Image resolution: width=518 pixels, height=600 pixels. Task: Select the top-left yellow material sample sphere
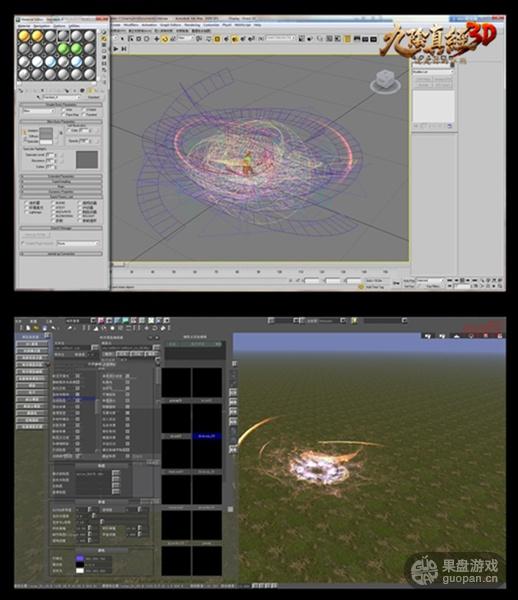click(24, 36)
